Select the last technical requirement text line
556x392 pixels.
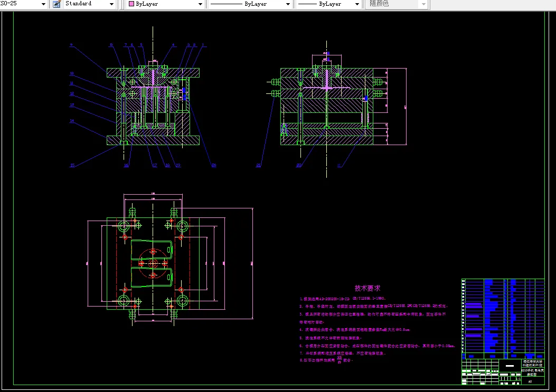tap(326, 360)
